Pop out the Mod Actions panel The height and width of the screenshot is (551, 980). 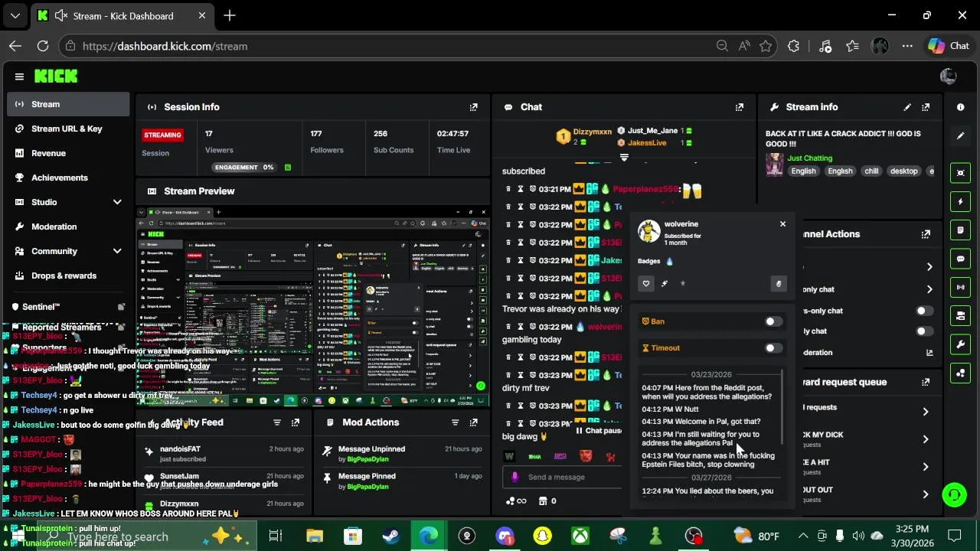click(474, 422)
